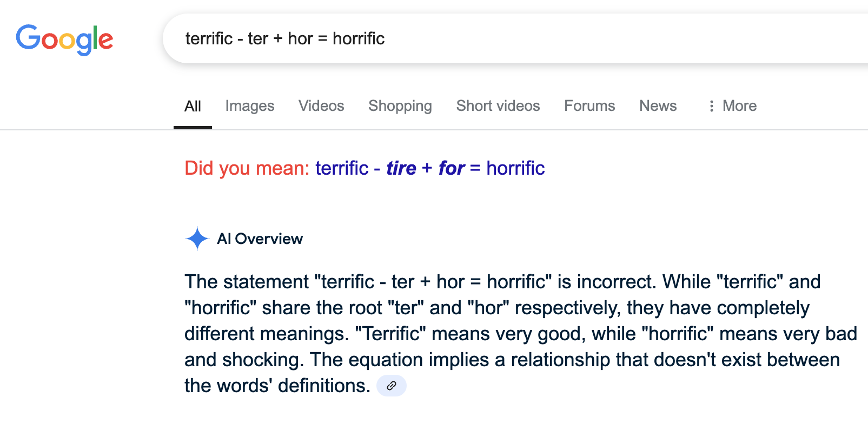The width and height of the screenshot is (868, 430).
Task: Click the italic word 'tire' in the suggestion
Action: tap(401, 168)
